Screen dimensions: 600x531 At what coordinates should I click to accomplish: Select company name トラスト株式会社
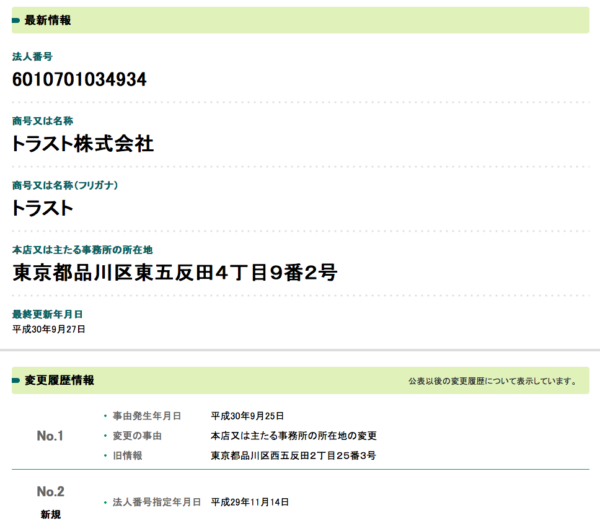click(83, 144)
